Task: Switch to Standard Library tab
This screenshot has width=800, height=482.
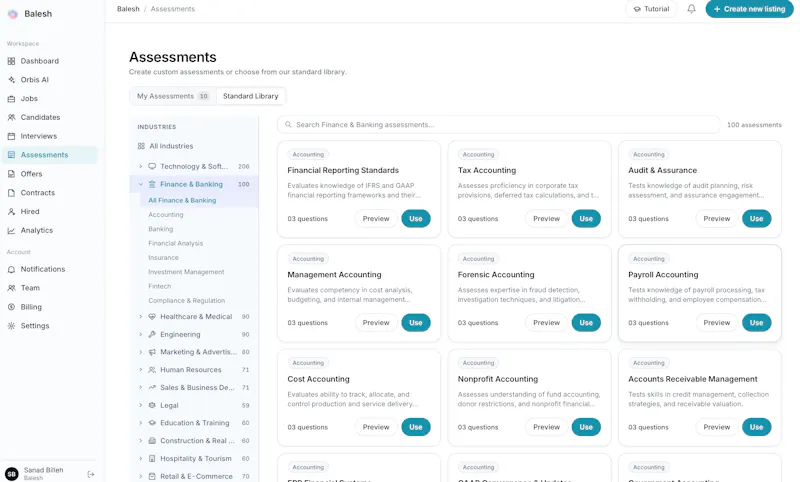Action: tap(251, 96)
